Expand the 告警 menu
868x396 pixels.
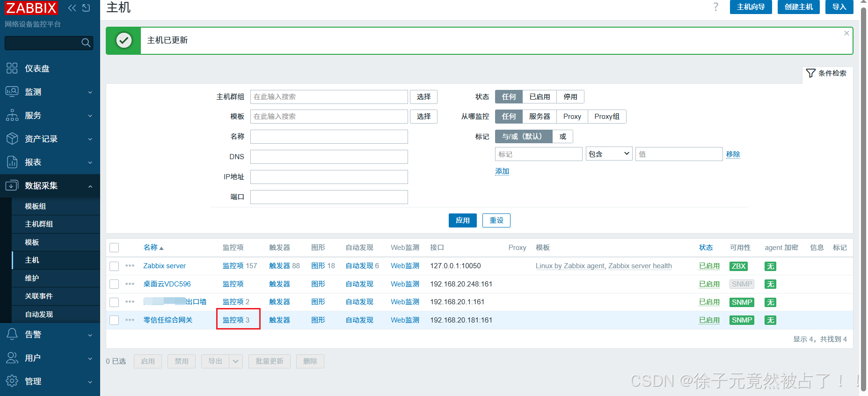(x=90, y=335)
